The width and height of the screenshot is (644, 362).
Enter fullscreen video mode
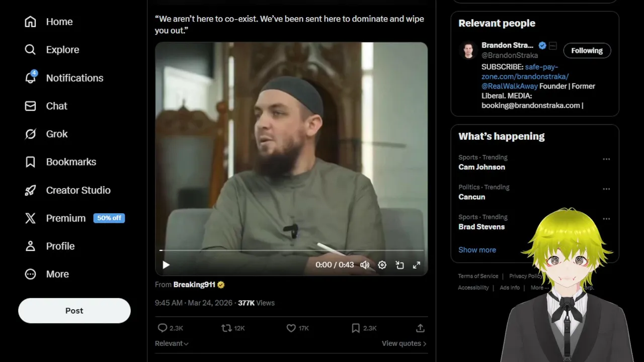(x=417, y=265)
